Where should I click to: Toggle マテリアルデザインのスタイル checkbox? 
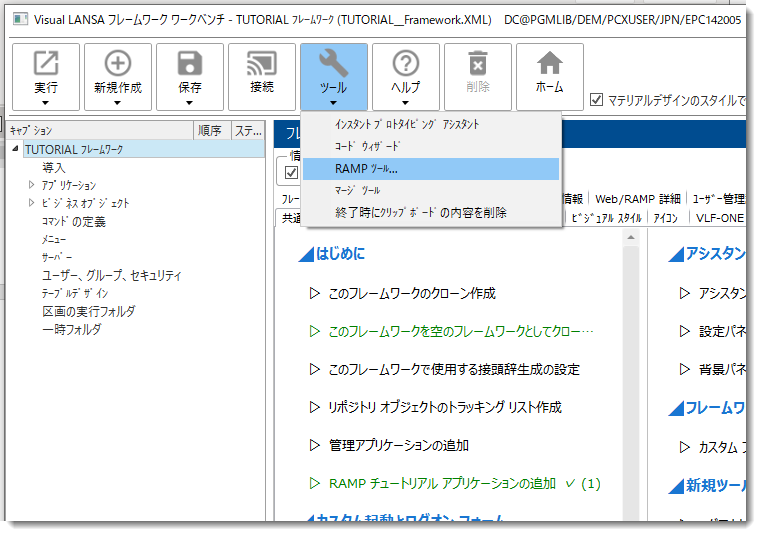(596, 100)
